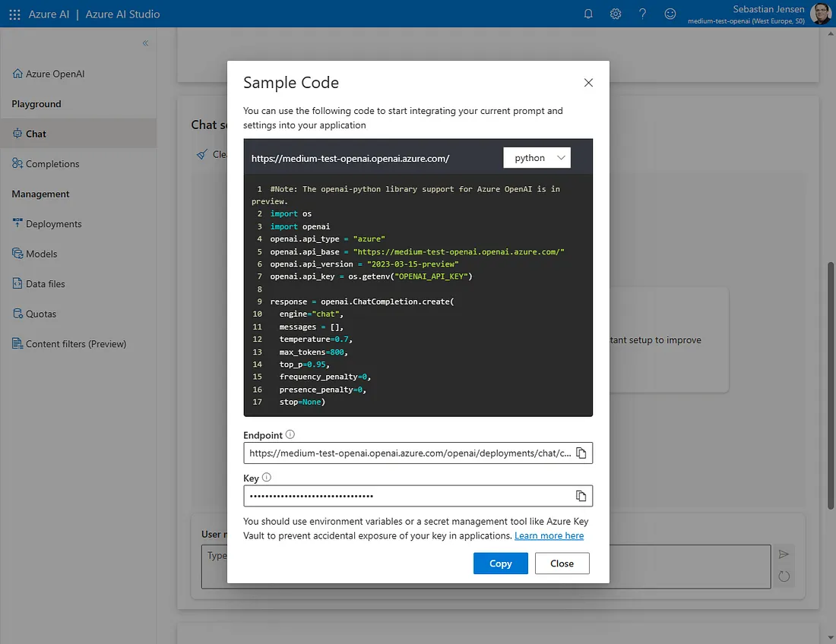Viewport: 836px width, 644px height.
Task: Click the blue Copy button
Action: pyautogui.click(x=500, y=563)
